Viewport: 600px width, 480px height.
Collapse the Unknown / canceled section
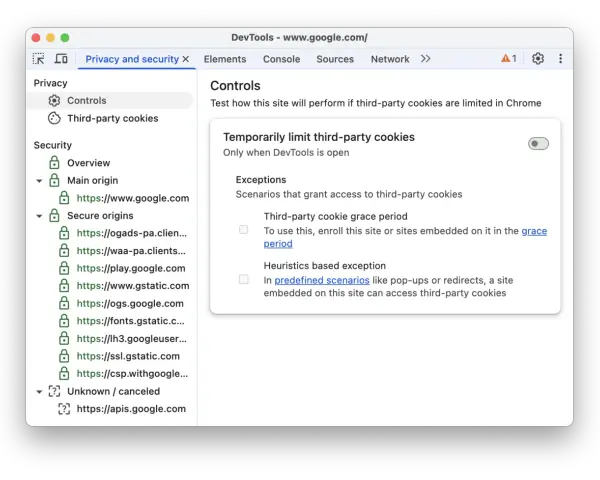point(39,392)
